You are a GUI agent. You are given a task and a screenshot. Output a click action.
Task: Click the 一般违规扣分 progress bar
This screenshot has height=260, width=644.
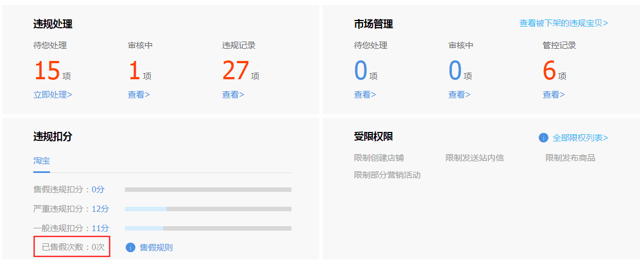click(208, 228)
